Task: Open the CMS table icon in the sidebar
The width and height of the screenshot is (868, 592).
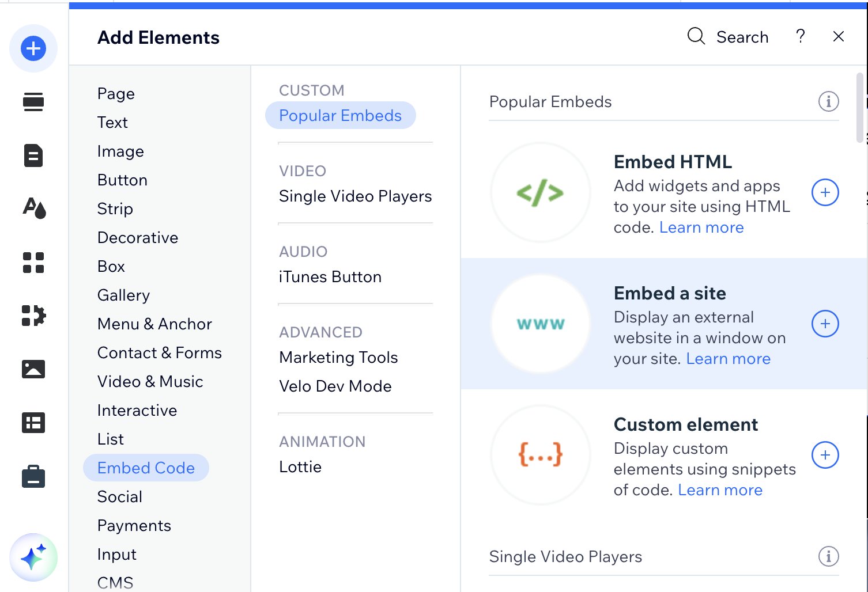Action: click(x=33, y=423)
